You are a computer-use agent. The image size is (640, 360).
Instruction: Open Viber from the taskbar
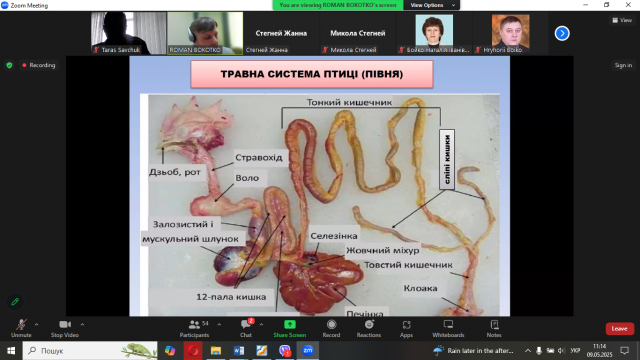pyautogui.click(x=285, y=351)
